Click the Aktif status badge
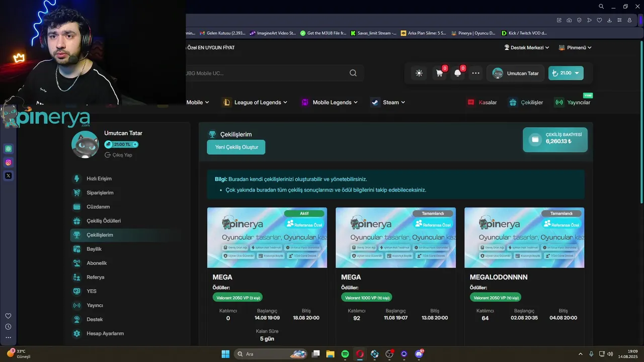 click(304, 214)
